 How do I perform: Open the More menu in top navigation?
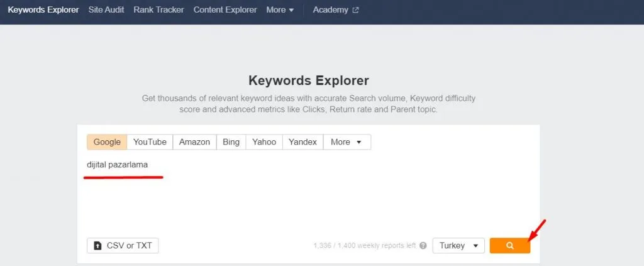[x=280, y=10]
